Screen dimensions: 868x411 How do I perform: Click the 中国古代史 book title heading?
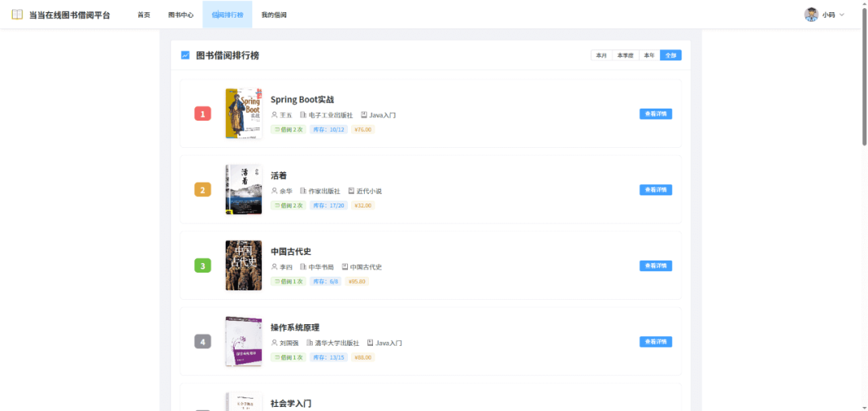click(291, 252)
